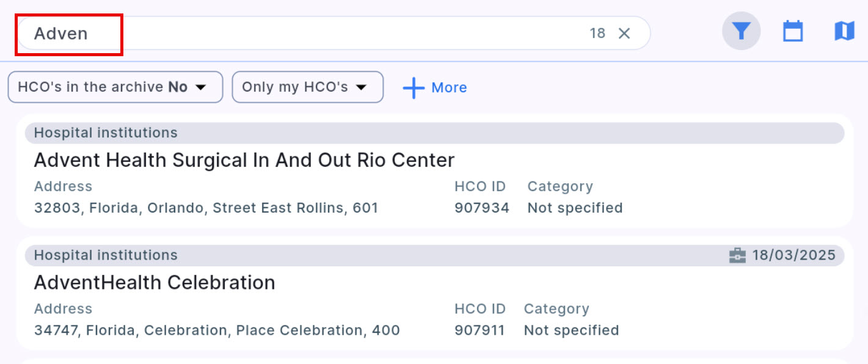Open Advent Health Surgical In And Out Rio Center
The height and width of the screenshot is (364, 868).
point(244,160)
